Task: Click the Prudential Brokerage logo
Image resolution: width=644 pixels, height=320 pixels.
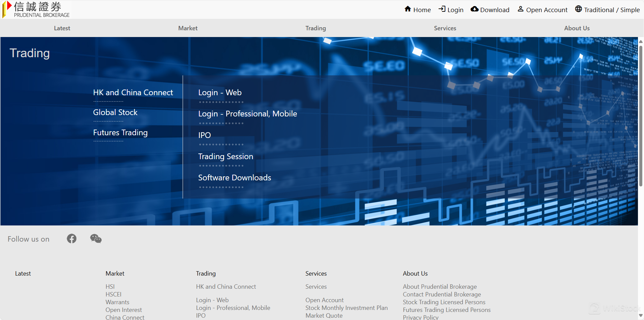Action: click(36, 9)
